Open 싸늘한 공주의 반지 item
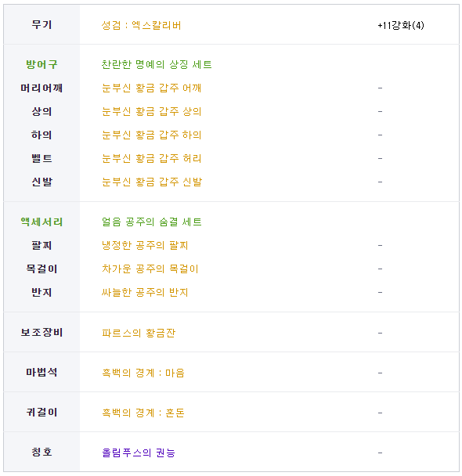This screenshot has width=462, height=476. [145, 292]
